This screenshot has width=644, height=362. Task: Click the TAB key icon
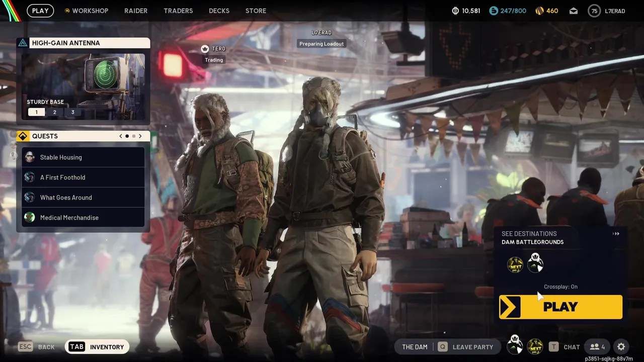pos(76,346)
